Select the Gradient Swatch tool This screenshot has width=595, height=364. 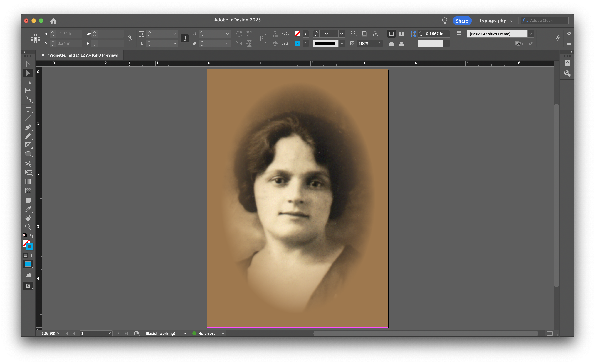click(x=28, y=181)
